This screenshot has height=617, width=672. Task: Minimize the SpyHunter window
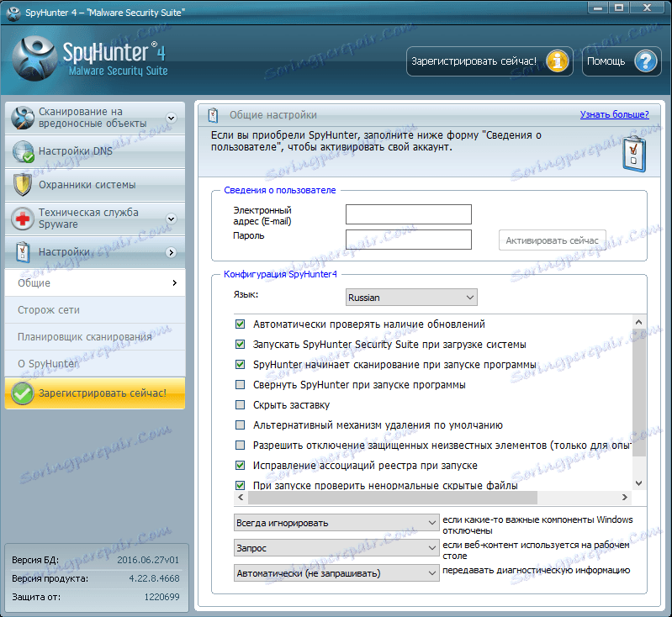[x=598, y=8]
